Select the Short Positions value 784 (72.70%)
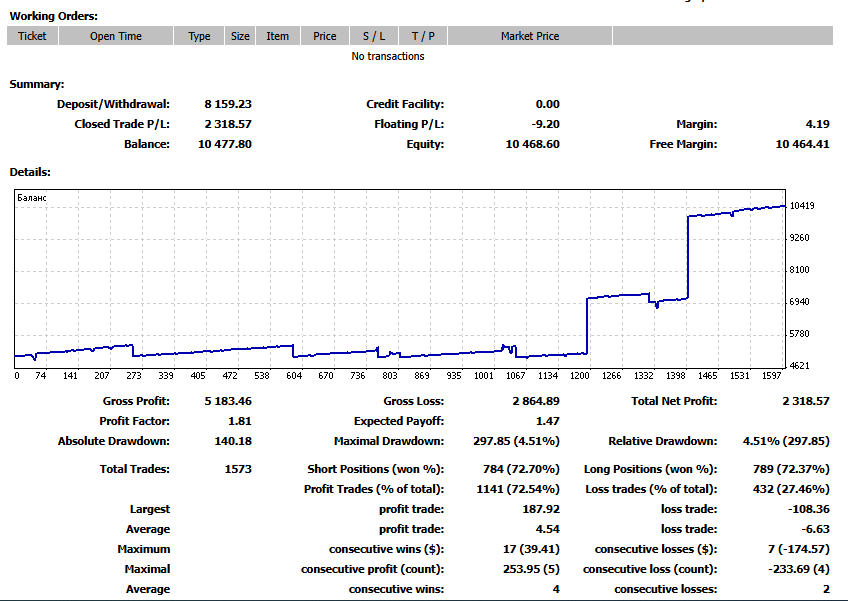848x601 pixels. coord(521,470)
